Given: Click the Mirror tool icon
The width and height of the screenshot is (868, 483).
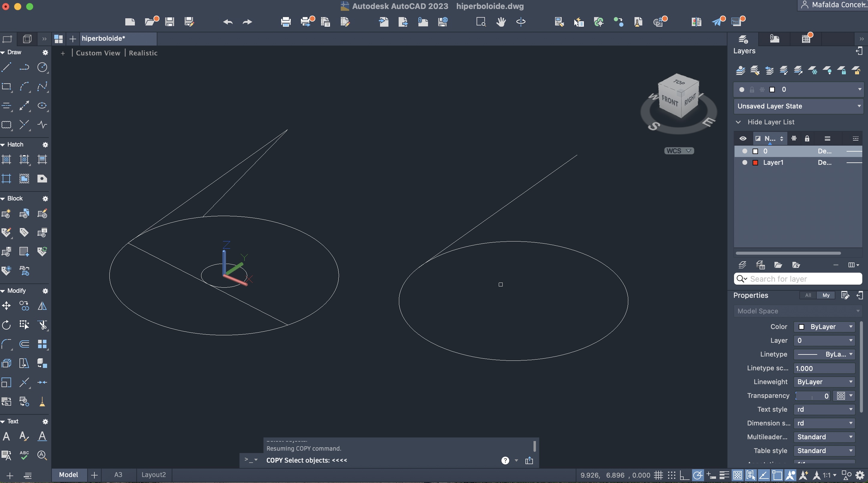Looking at the screenshot, I should (x=42, y=306).
